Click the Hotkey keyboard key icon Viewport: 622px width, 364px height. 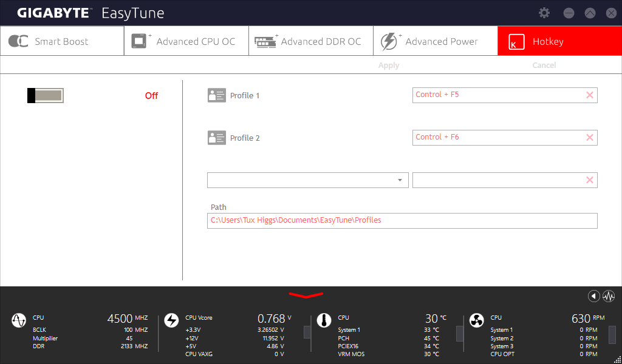tap(516, 42)
